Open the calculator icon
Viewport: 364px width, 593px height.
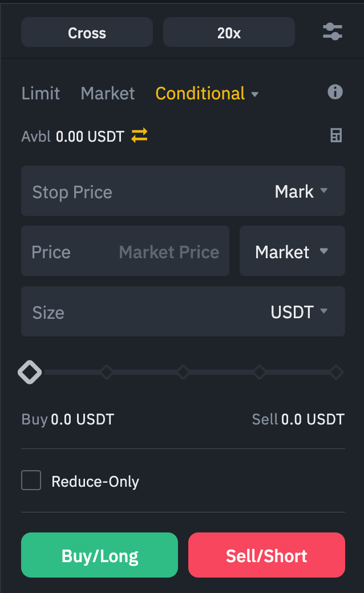(336, 135)
